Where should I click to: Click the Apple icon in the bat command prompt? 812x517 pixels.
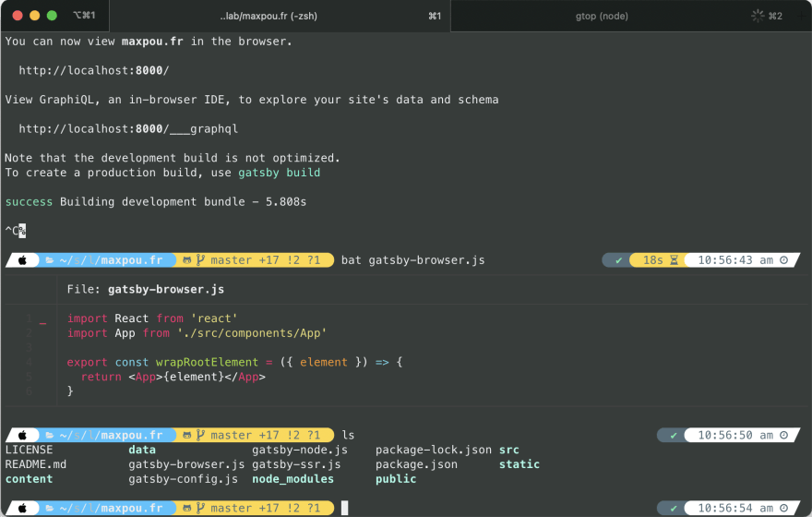[22, 260]
